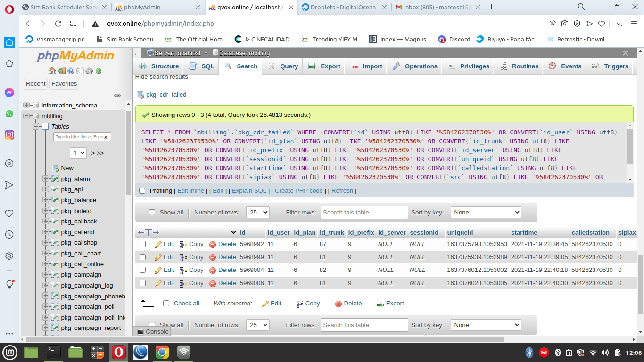Open the pkg_cdr_failed table link icon
Viewport: 644px width, 362px height.
click(x=140, y=95)
